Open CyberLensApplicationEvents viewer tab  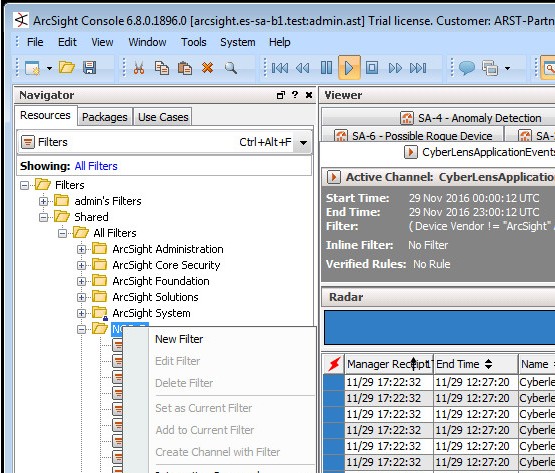pyautogui.click(x=480, y=152)
